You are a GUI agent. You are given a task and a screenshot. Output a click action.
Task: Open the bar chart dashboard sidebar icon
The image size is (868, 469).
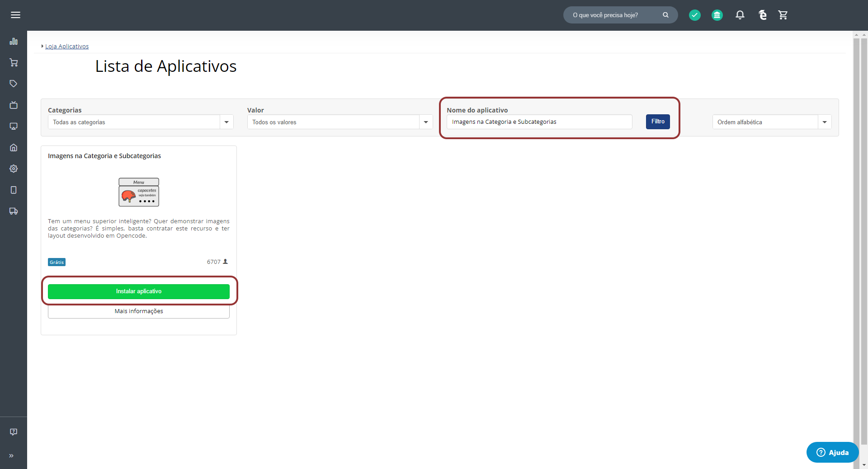(x=14, y=42)
